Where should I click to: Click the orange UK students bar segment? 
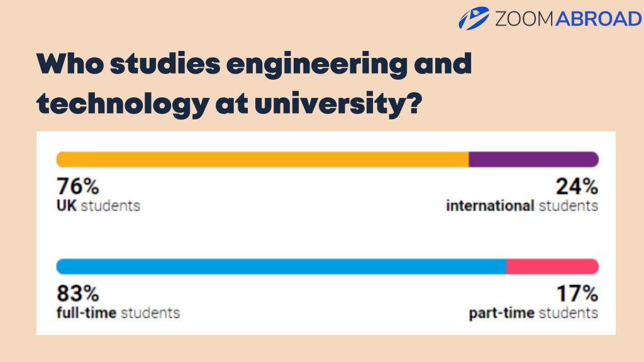point(262,159)
